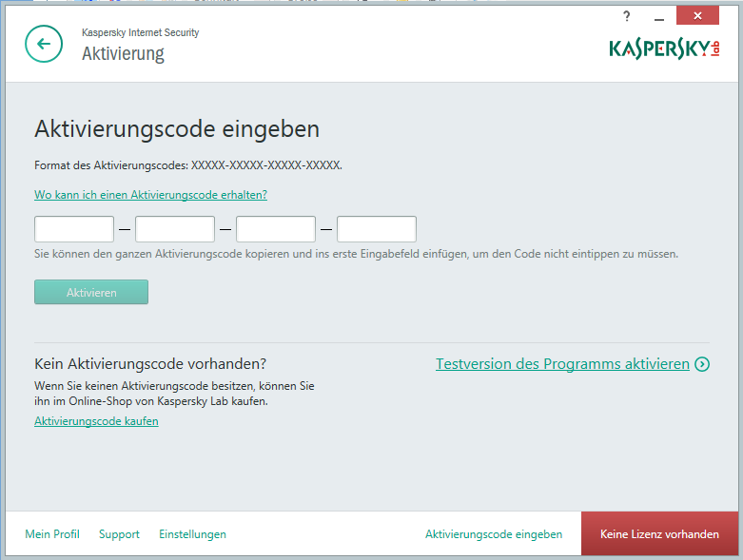Open Mein Profil in the footer
Image resolution: width=743 pixels, height=560 pixels.
click(x=52, y=534)
